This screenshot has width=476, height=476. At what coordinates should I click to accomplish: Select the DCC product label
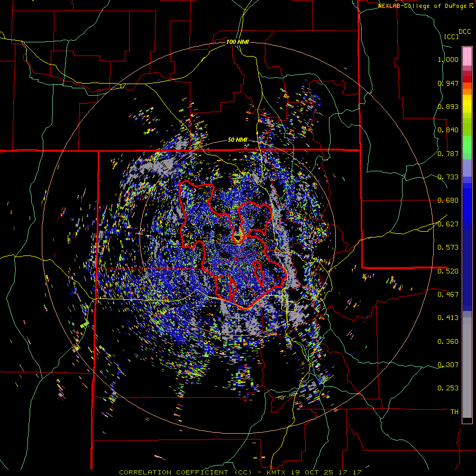pyautogui.click(x=464, y=32)
